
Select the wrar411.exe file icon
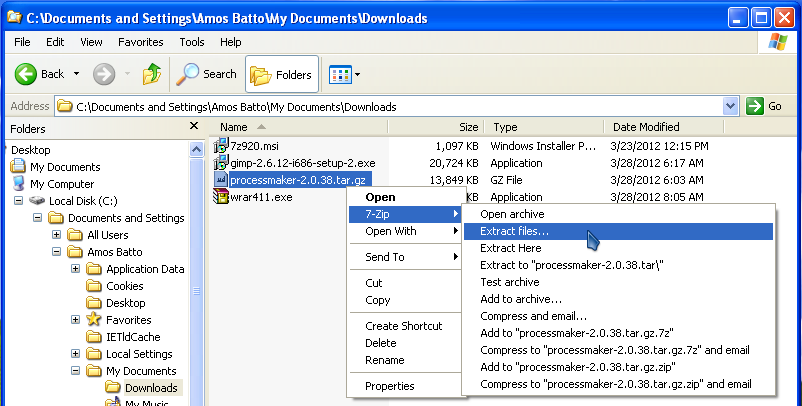[x=221, y=197]
